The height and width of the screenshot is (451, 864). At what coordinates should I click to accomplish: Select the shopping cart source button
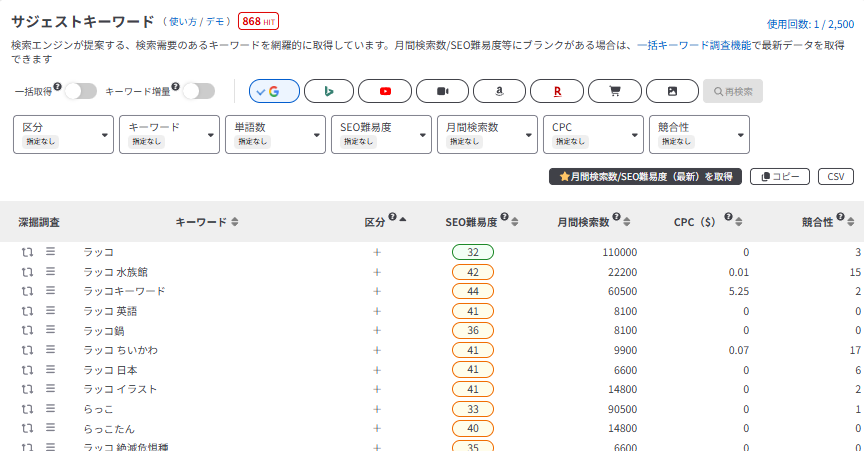[615, 92]
